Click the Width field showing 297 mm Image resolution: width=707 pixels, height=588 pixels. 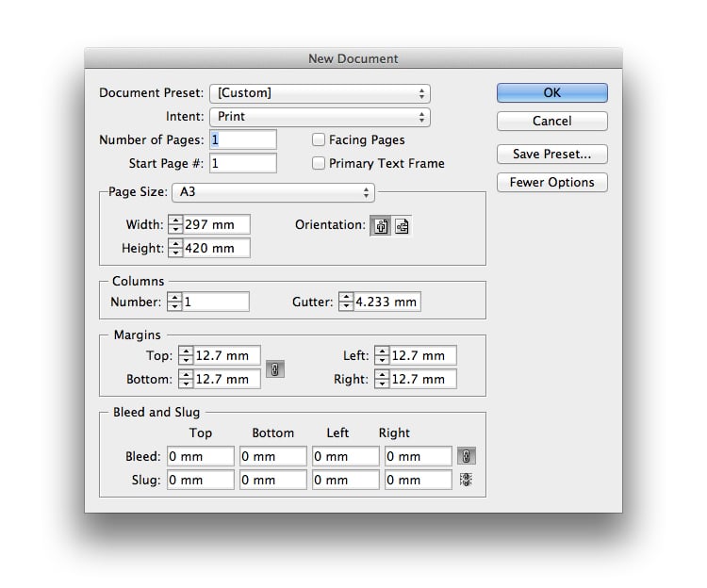(216, 224)
